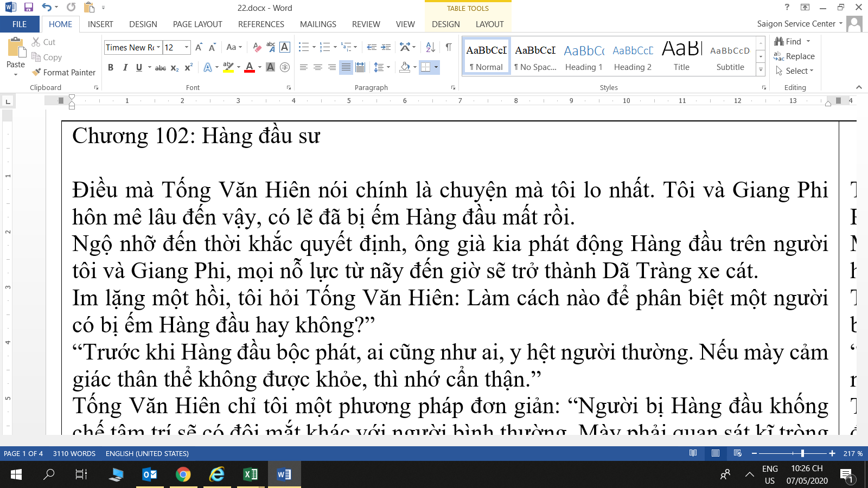Open Excel from the Windows taskbar

[x=250, y=475]
